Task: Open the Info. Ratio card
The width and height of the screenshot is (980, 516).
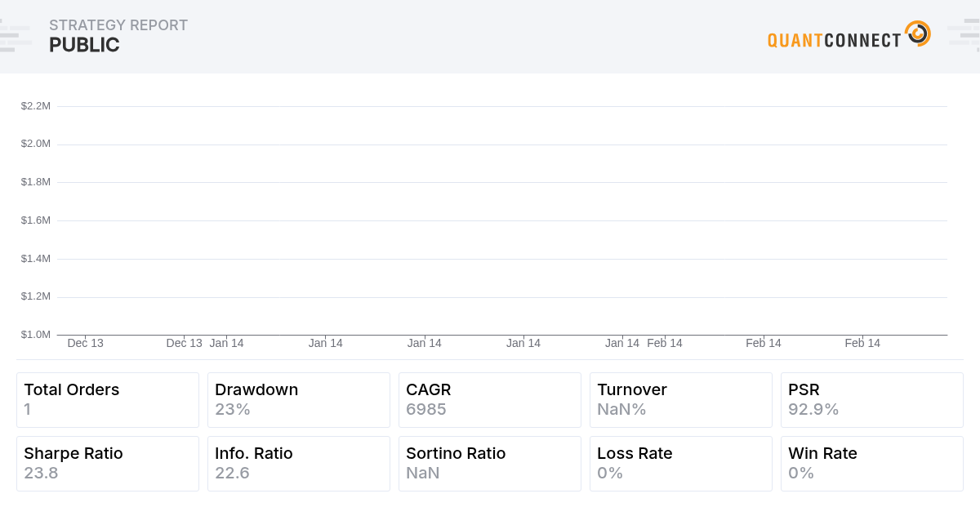Action: pyautogui.click(x=299, y=464)
